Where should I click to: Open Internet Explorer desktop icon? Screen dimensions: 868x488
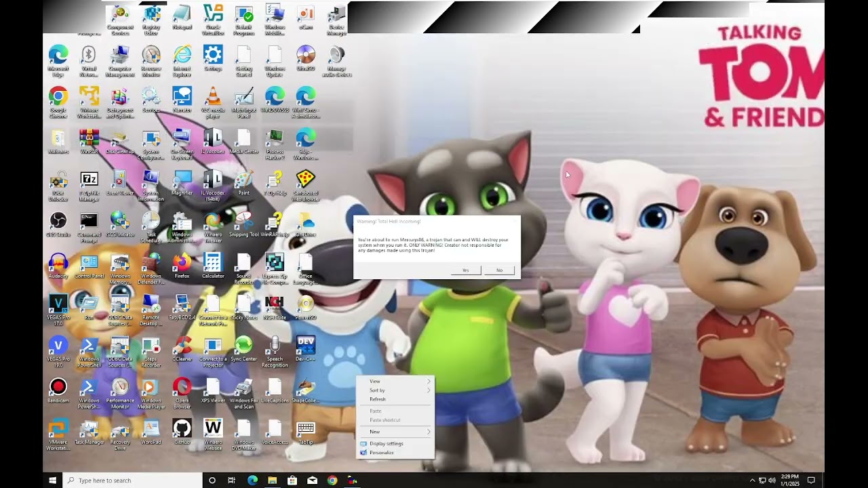click(182, 61)
